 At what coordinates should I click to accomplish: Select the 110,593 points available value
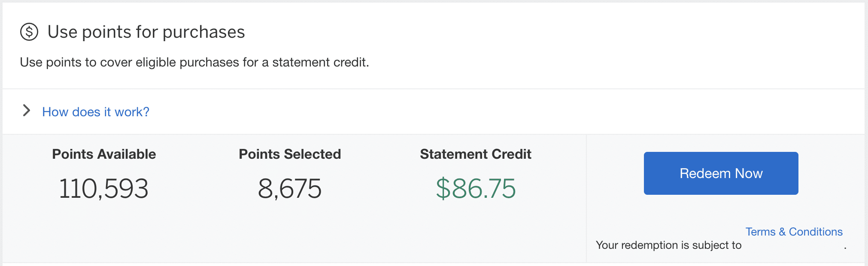click(104, 189)
